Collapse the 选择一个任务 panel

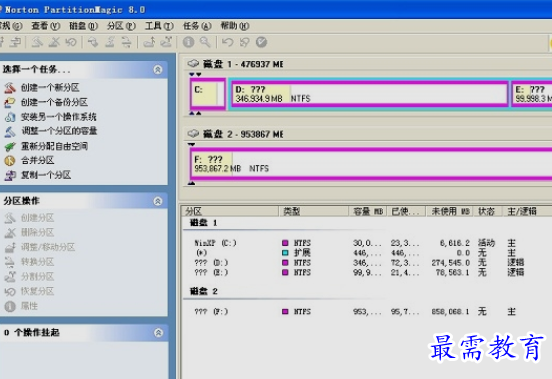(x=158, y=69)
